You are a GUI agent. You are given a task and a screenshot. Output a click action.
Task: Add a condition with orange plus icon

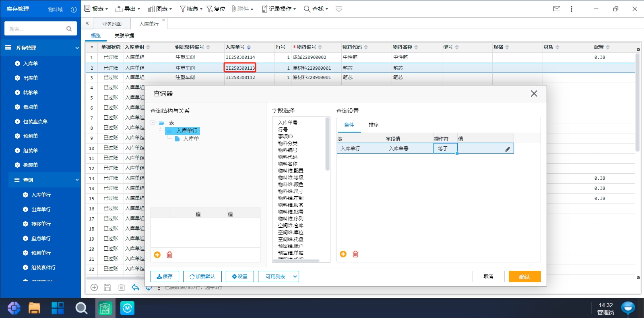pyautogui.click(x=343, y=254)
